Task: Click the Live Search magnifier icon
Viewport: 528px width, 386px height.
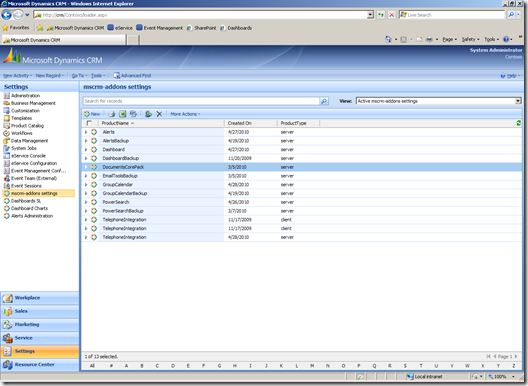Action: tap(511, 15)
